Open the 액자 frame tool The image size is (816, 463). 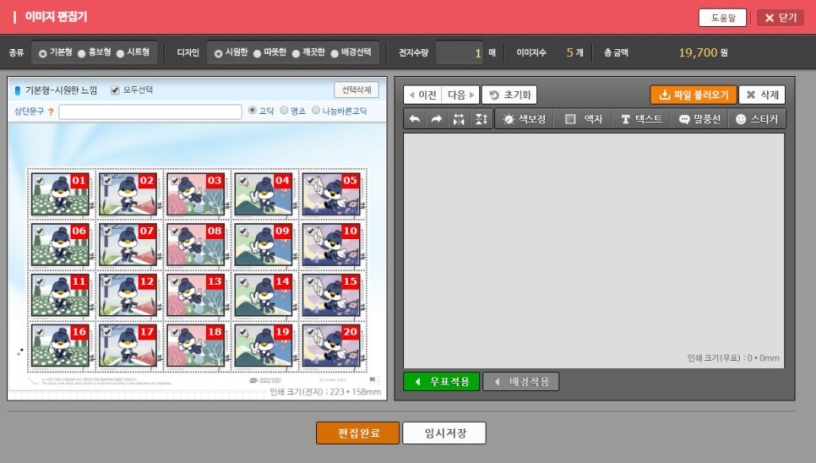point(584,119)
